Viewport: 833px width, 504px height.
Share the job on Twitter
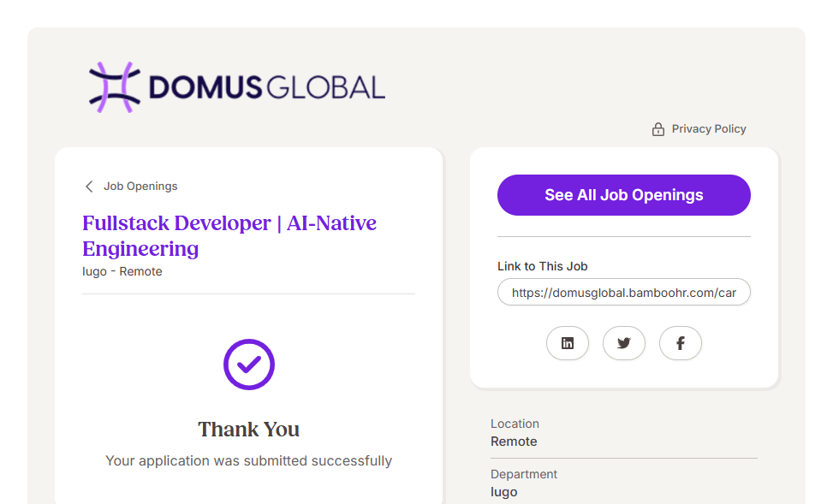[624, 343]
